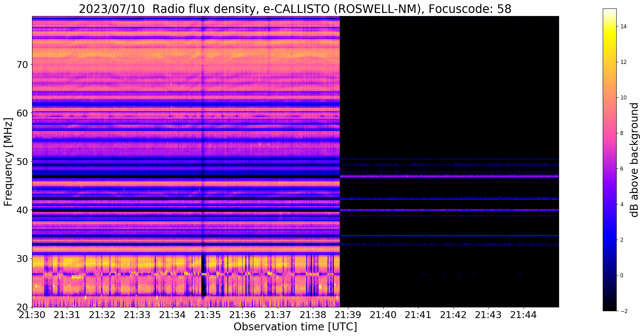Click the blue line at 47 MHz in the black region
This screenshot has height=336, width=644.
(449, 177)
